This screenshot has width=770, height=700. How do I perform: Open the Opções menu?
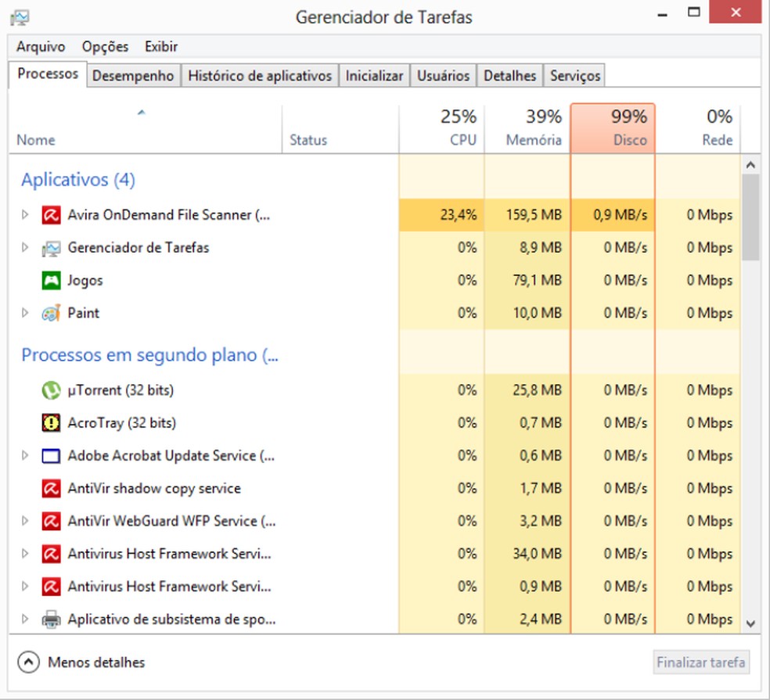[105, 47]
